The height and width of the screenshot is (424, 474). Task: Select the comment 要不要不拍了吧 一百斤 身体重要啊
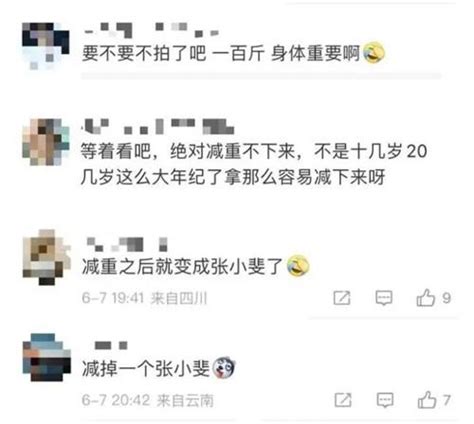coord(221,53)
